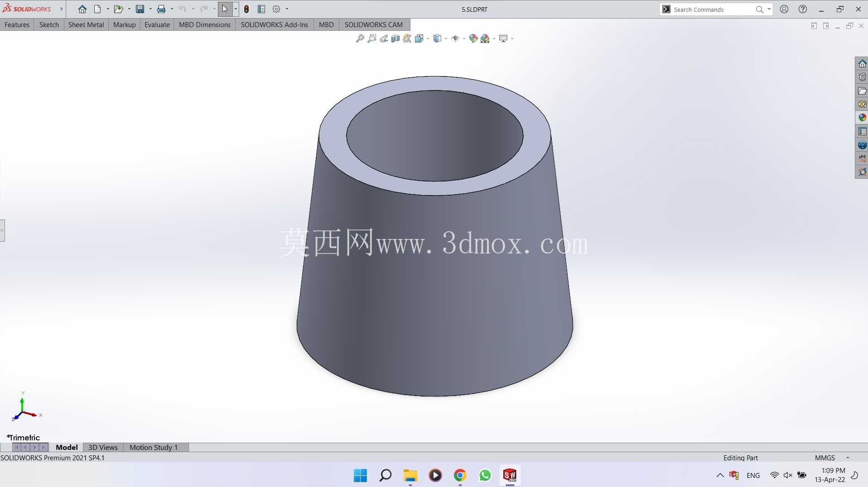Activate Zoom to Area tool
868x487 pixels.
pos(372,38)
